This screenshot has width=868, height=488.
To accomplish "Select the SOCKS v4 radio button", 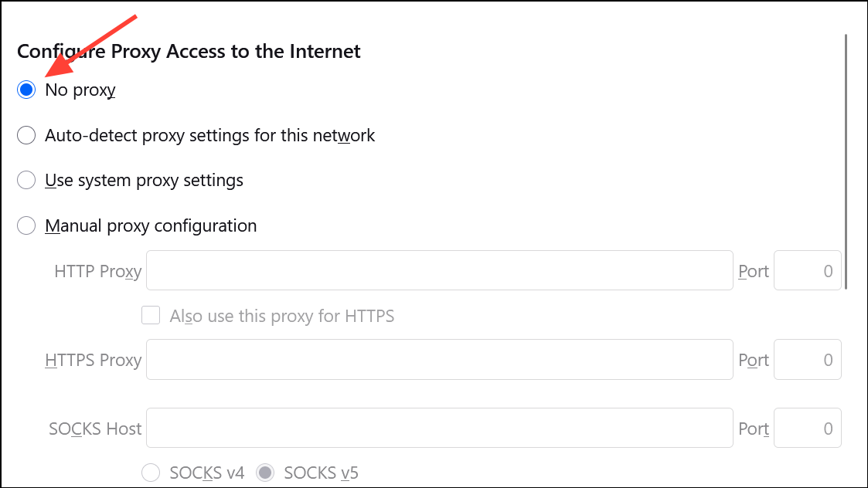I will pyautogui.click(x=151, y=473).
